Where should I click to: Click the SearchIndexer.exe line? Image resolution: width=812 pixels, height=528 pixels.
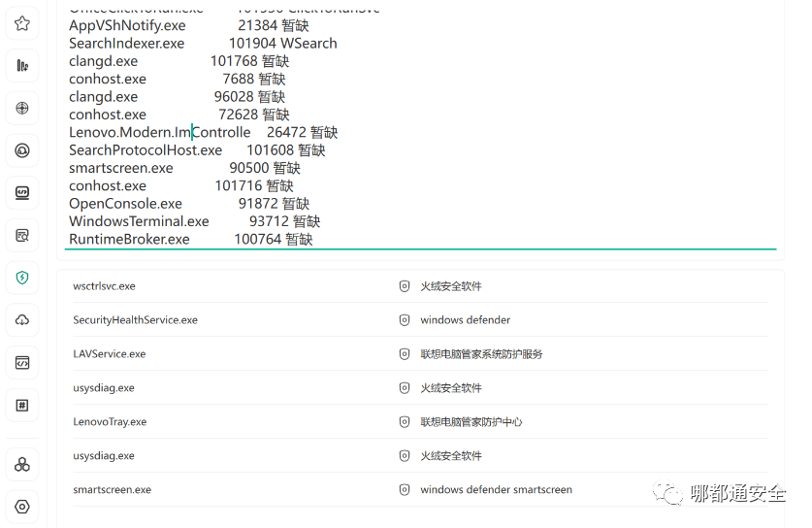pyautogui.click(x=203, y=44)
